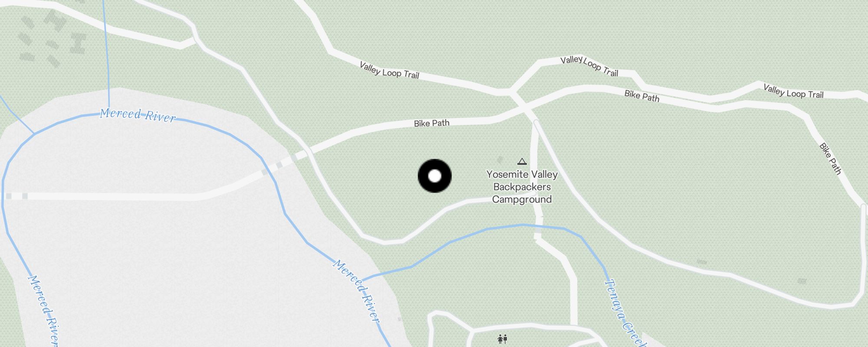This screenshot has height=347, width=868.
Task: Open Yosemite Valley Backpackers Campground label
Action: tap(522, 187)
